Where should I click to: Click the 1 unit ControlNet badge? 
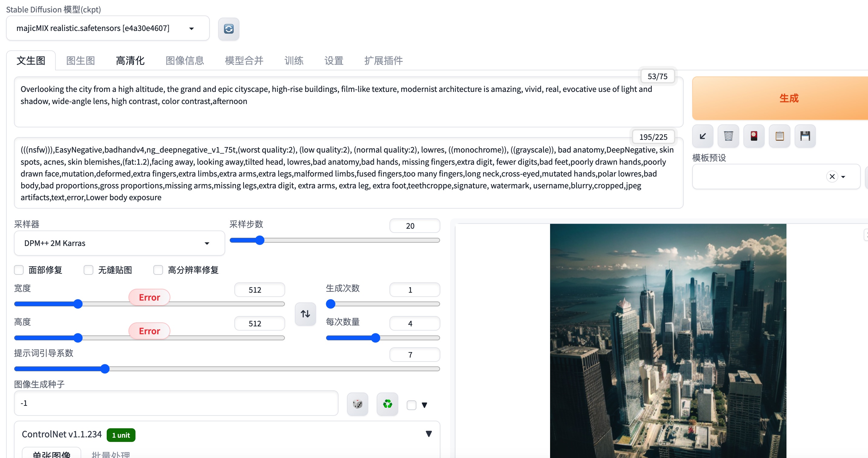121,435
